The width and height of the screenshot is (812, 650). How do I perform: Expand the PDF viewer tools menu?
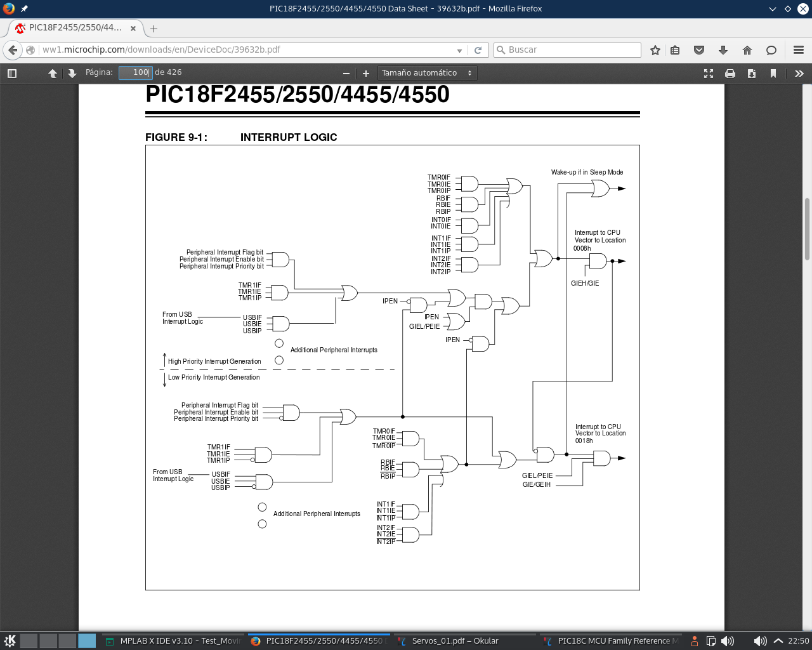(x=799, y=73)
